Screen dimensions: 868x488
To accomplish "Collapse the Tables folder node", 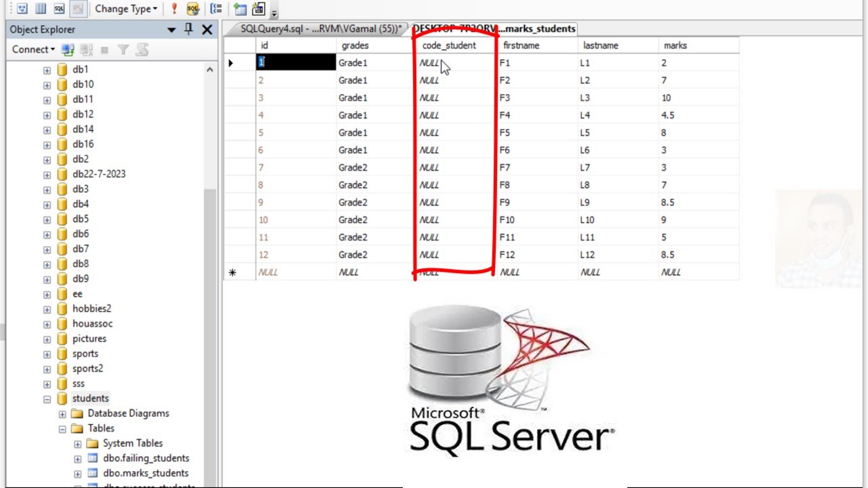I will coord(62,429).
